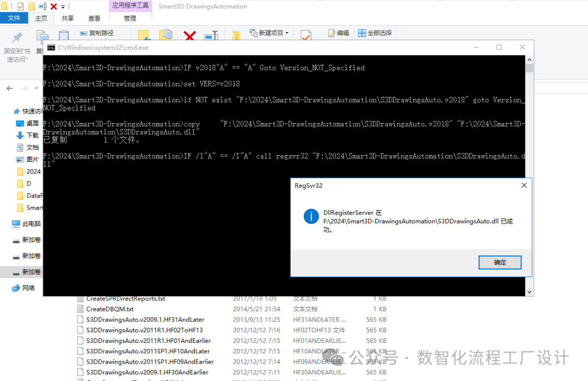Open Downloads (下载) in the navigation pane
This screenshot has height=381, width=588.
(27, 136)
